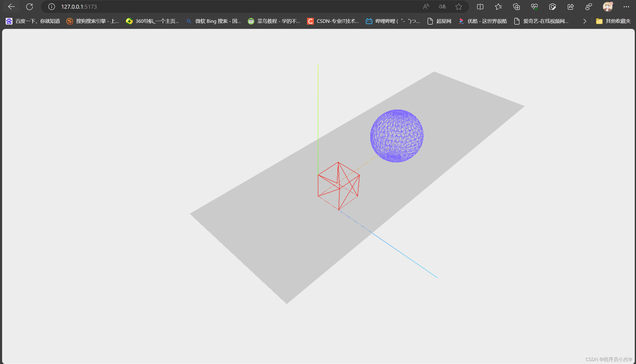Open the favorites list icon
This screenshot has height=364, width=636.
click(x=498, y=7)
